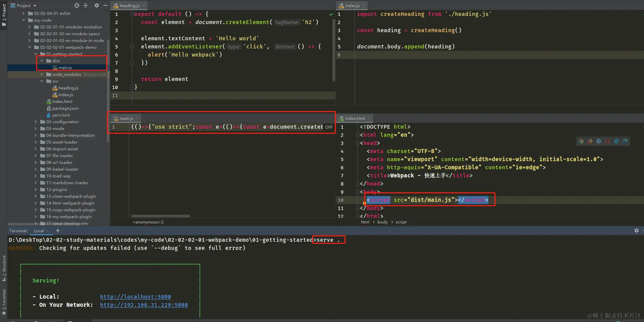This screenshot has width=644, height=322.
Task: Expand the 02-configuration folder
Action: (36, 122)
